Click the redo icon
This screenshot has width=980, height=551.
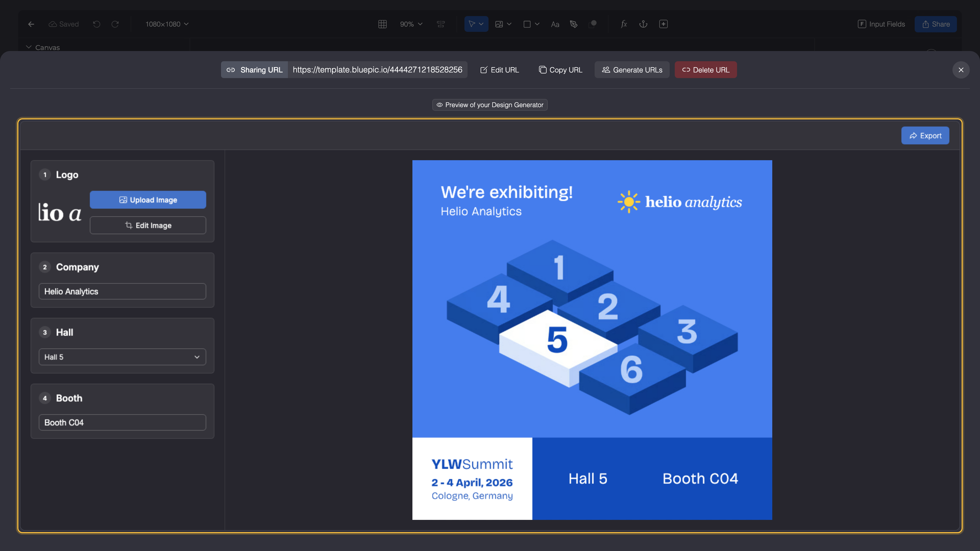115,24
